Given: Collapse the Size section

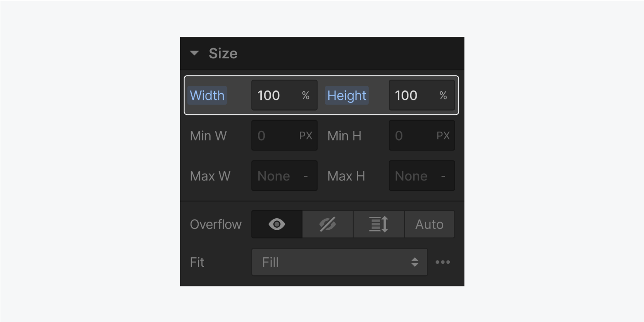Looking at the screenshot, I should (x=194, y=53).
